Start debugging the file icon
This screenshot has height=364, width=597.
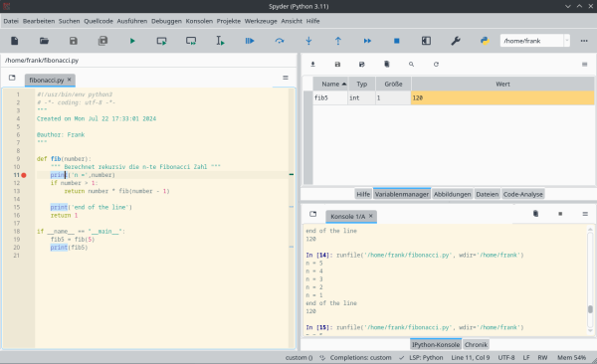click(250, 41)
